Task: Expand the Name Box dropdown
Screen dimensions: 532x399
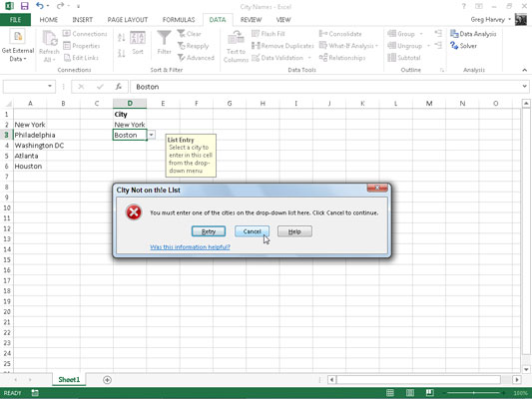Action: pyautogui.click(x=50, y=87)
